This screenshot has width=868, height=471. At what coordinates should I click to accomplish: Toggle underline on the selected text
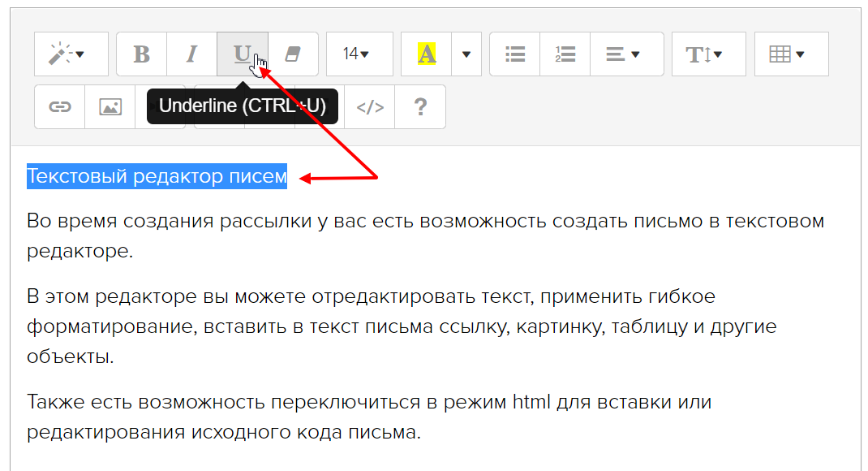pyautogui.click(x=242, y=54)
